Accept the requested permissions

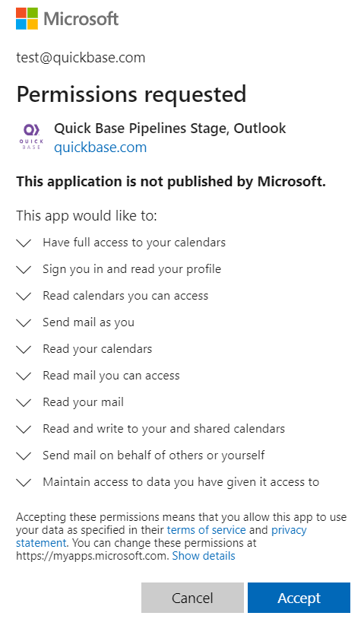point(299,598)
